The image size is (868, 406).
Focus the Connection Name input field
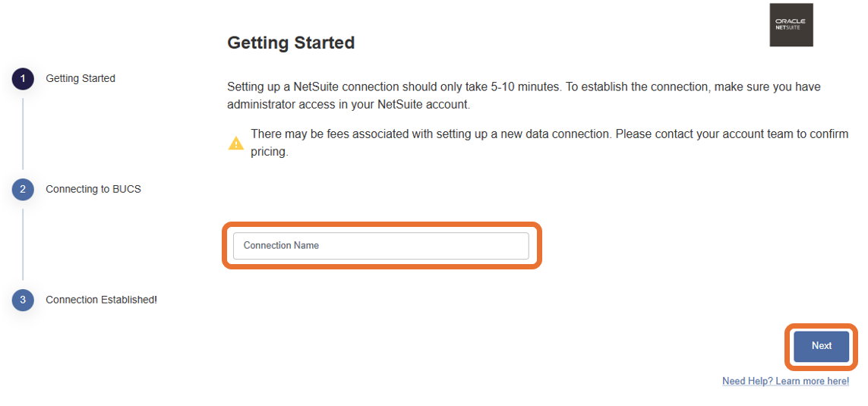[x=380, y=246]
